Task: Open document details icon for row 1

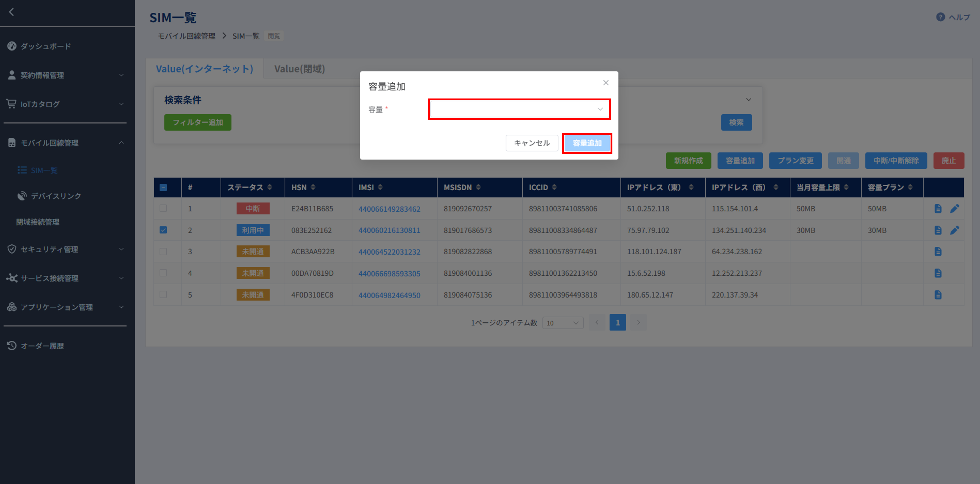Action: pyautogui.click(x=938, y=209)
